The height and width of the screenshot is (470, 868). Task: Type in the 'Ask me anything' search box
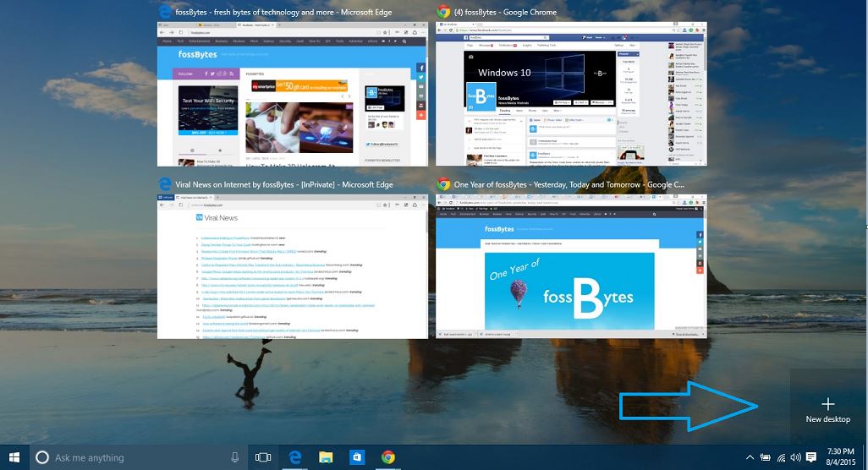135,457
